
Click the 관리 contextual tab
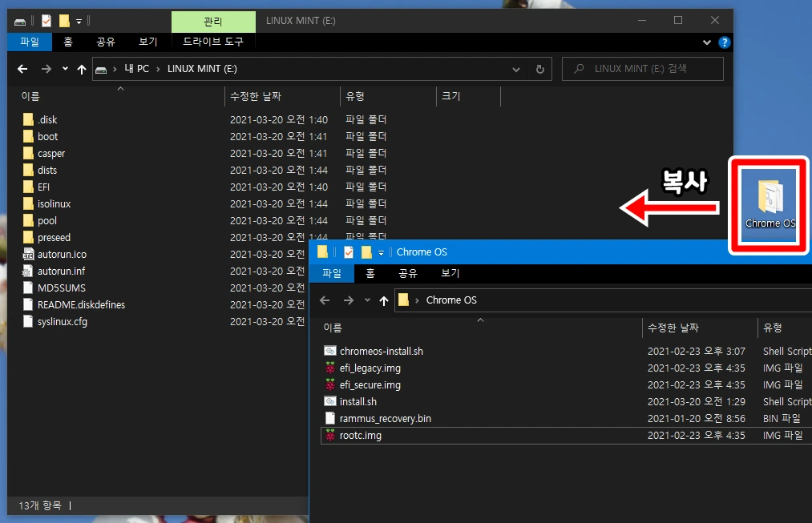point(213,22)
